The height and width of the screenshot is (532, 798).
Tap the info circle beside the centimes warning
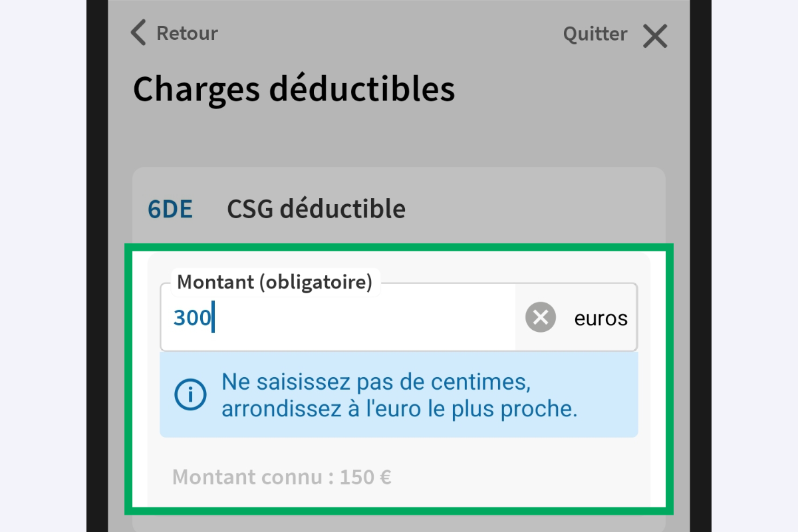(x=190, y=394)
